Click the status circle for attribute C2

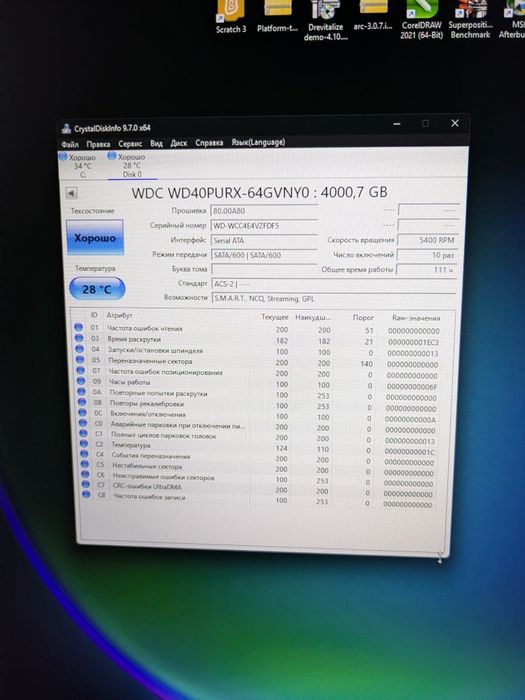(x=83, y=444)
